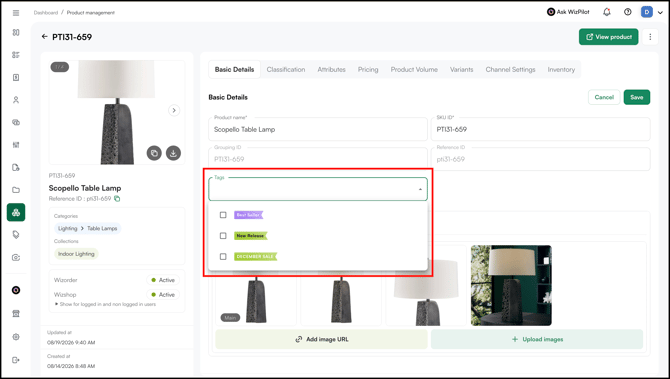Viewport: 670px width, 379px height.
Task: Open the barcode icon in sidebar
Action: [x=16, y=145]
